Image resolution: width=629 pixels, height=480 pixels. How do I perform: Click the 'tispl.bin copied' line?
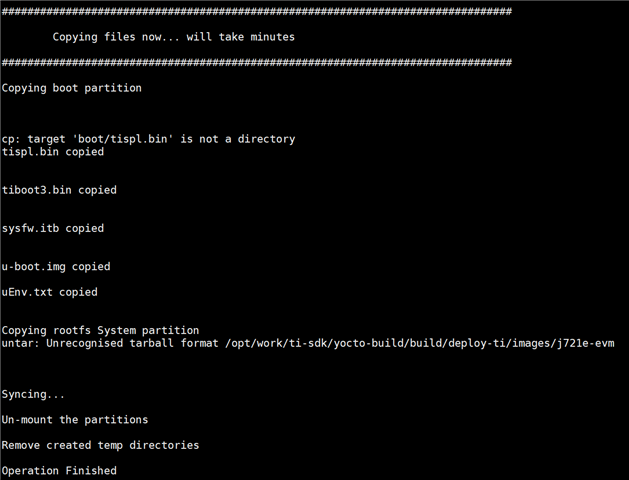(x=53, y=152)
